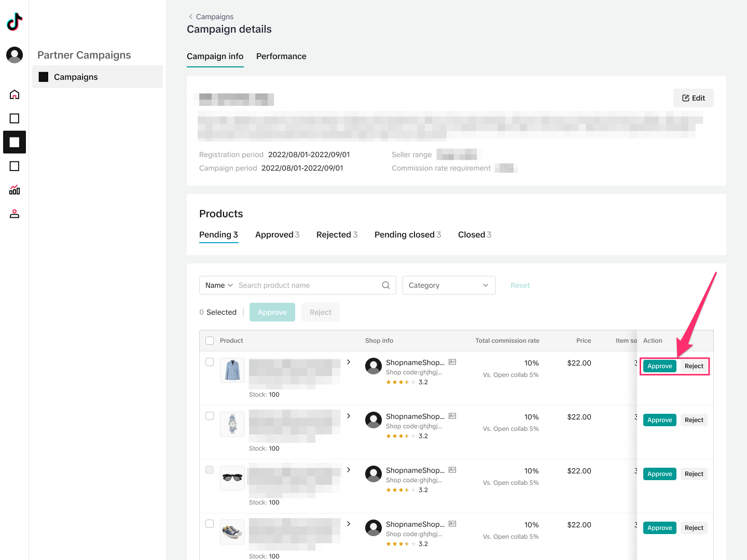The image size is (747, 560).
Task: Open the Category dropdown
Action: [449, 285]
